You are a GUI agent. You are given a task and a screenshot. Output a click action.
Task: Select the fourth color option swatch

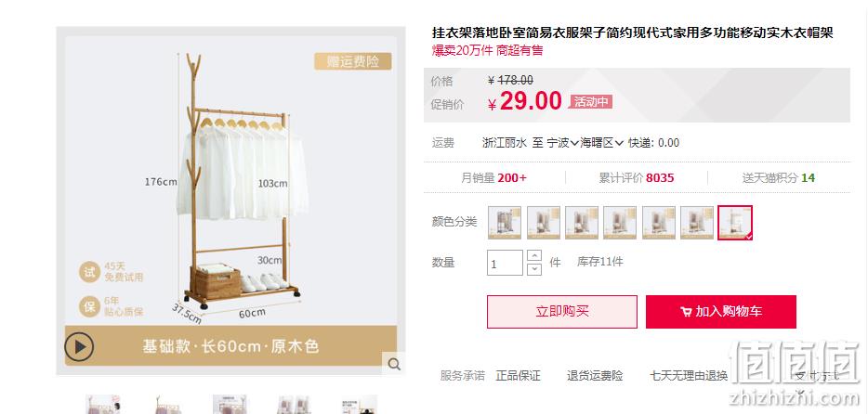pyautogui.click(x=620, y=223)
